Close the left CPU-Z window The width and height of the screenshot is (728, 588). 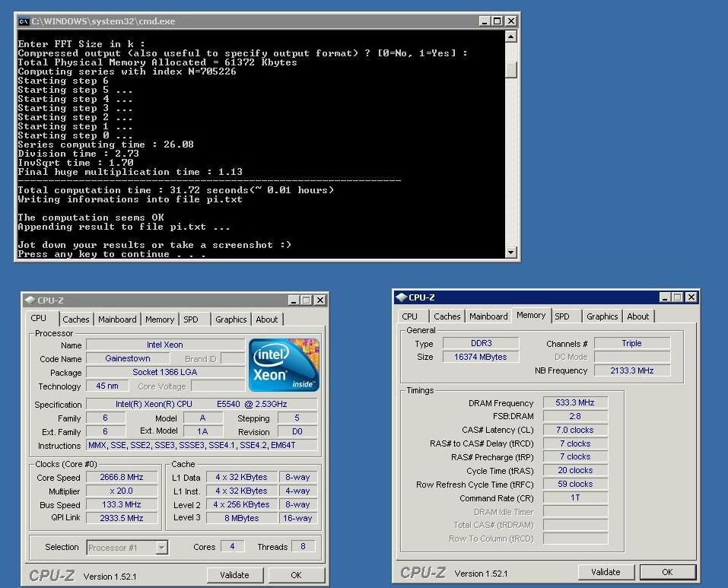point(320,300)
